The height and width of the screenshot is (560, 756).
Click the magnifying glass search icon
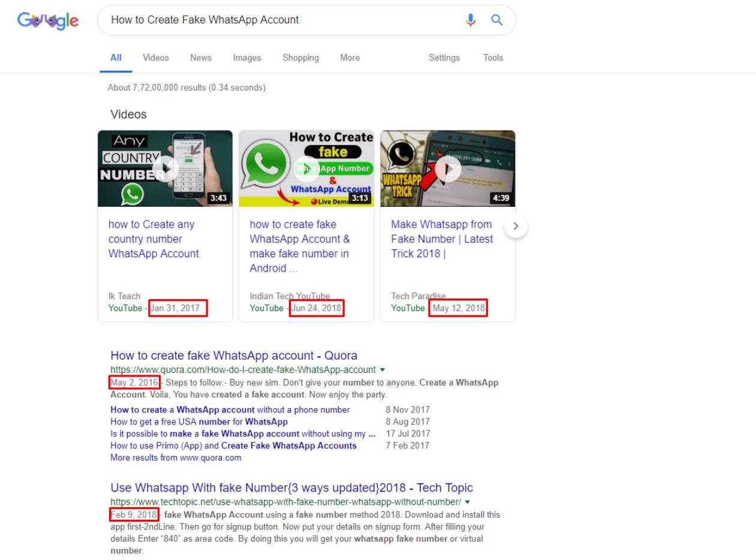496,20
